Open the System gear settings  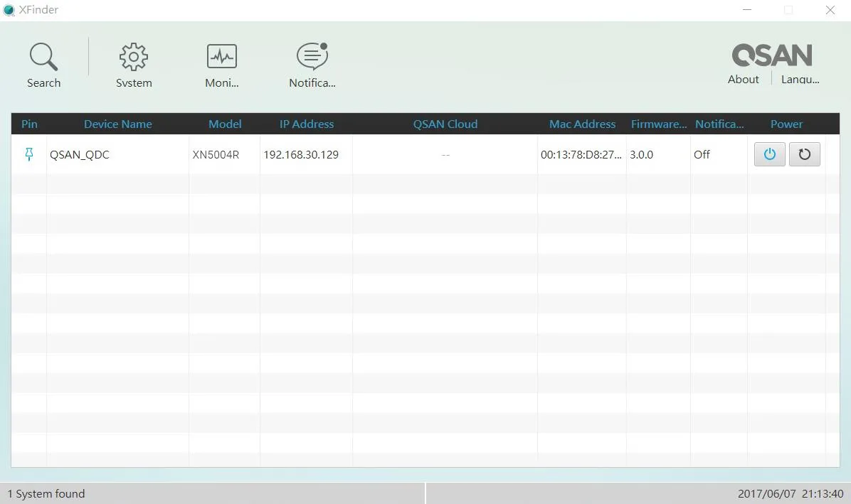click(x=134, y=57)
